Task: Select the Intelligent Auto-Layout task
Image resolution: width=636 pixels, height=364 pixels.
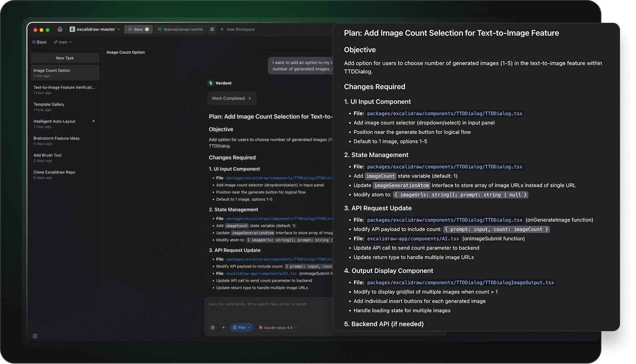Action: [55, 121]
